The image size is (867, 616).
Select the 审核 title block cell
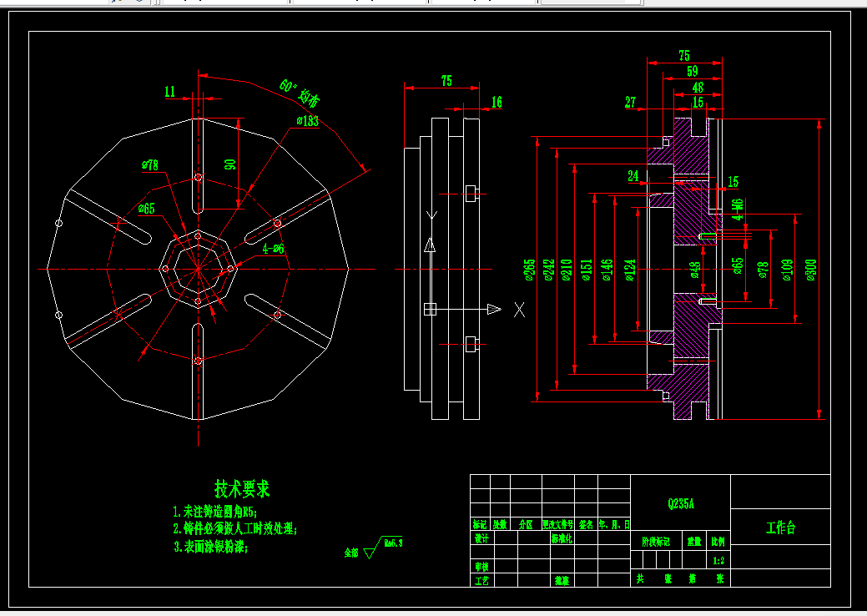(x=481, y=567)
